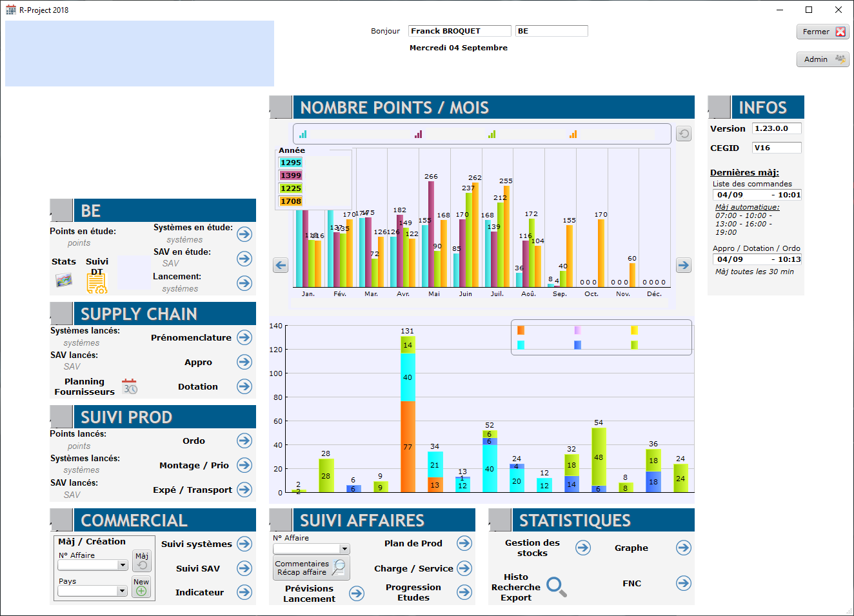
Task: Click the 1295 cyan year legend swatch
Action: click(x=290, y=163)
